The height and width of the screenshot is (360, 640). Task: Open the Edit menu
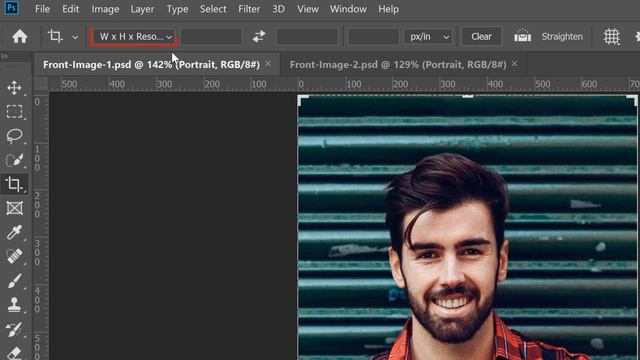point(71,9)
